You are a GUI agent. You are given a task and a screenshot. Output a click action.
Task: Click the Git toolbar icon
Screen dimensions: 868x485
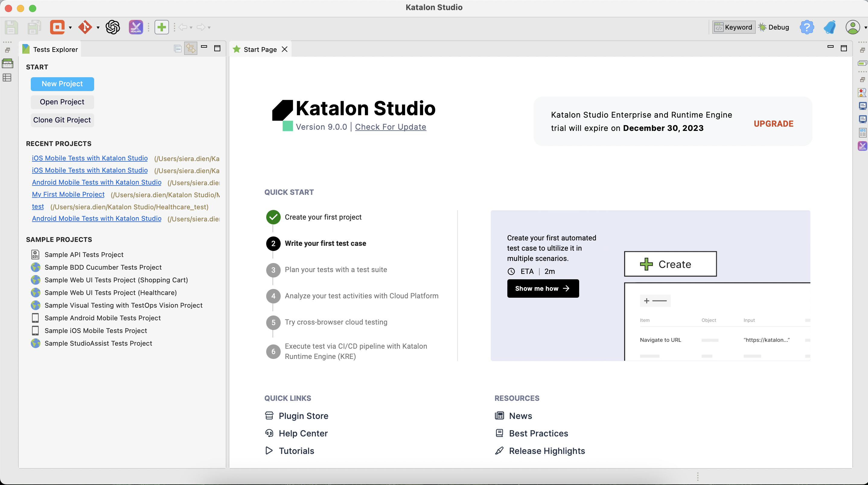pos(85,27)
